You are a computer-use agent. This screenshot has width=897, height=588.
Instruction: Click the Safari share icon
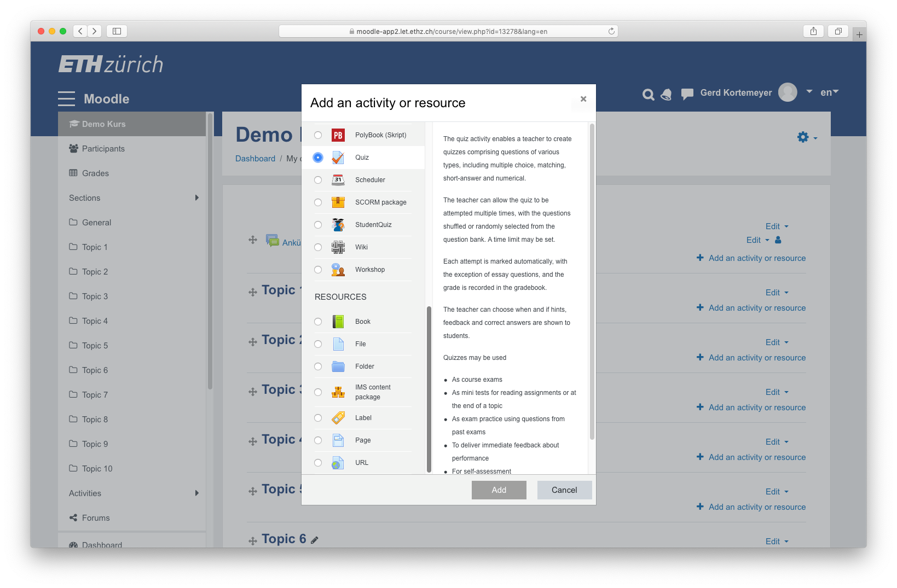tap(813, 31)
